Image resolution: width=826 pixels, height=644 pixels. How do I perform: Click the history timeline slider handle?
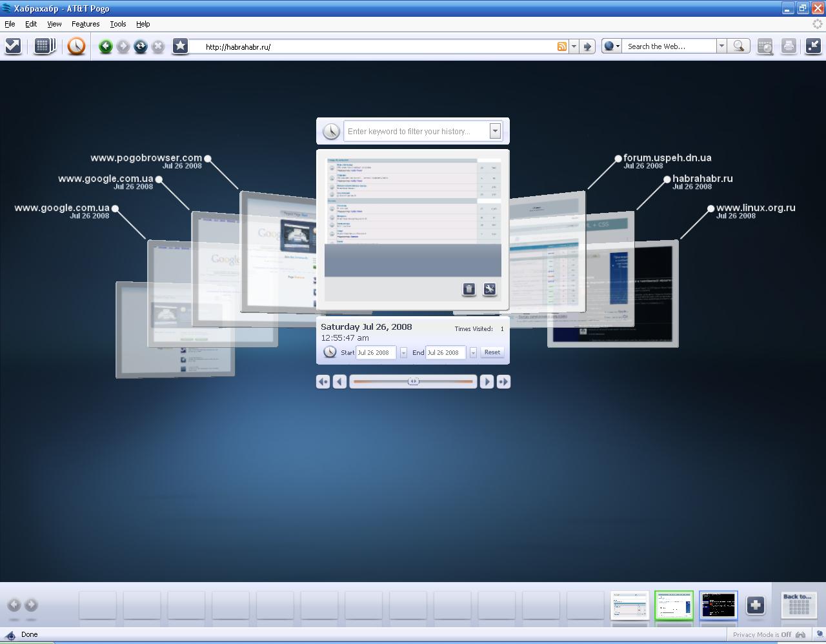pos(414,381)
